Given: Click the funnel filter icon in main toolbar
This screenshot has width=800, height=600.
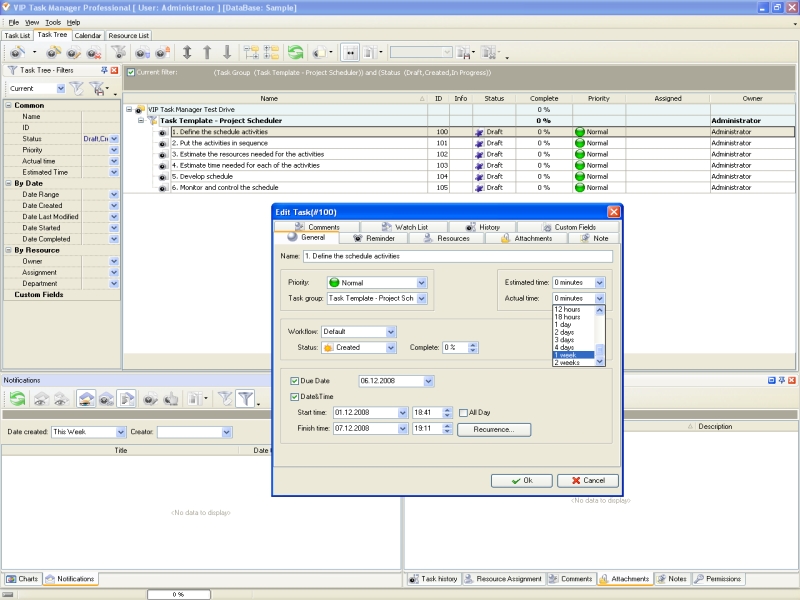Looking at the screenshot, I should [x=118, y=52].
